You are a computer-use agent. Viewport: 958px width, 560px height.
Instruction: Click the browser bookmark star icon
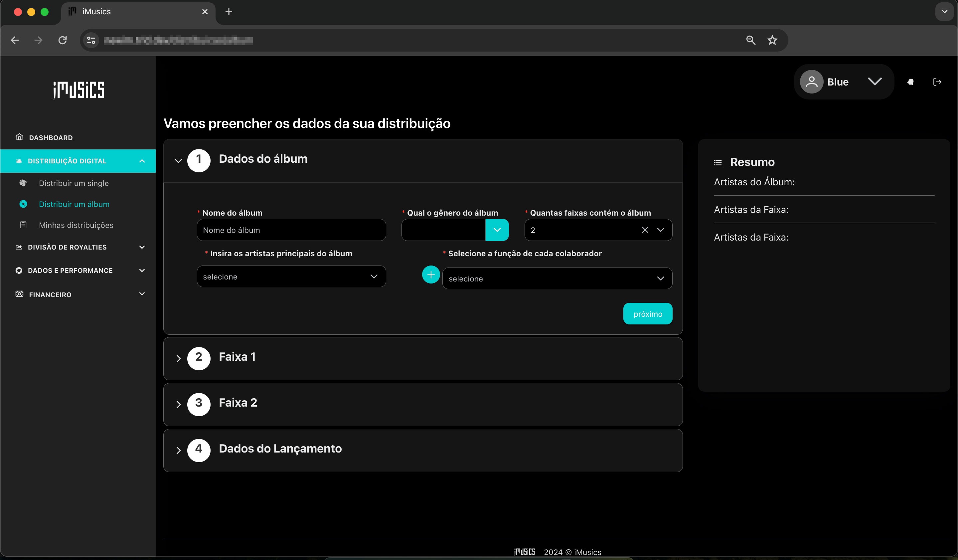click(x=772, y=40)
